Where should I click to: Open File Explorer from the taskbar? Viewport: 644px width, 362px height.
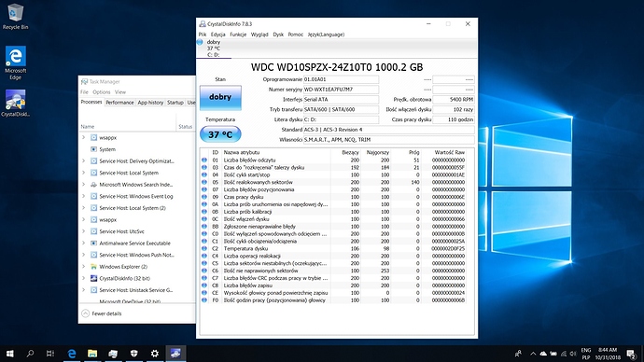[x=92, y=354]
